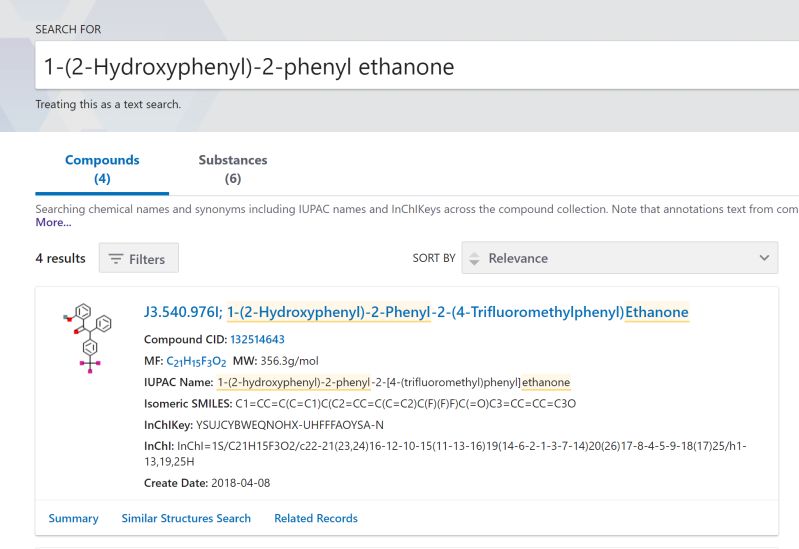
Task: Click the molecular formula C21H15F3O2 link
Action: click(x=196, y=361)
